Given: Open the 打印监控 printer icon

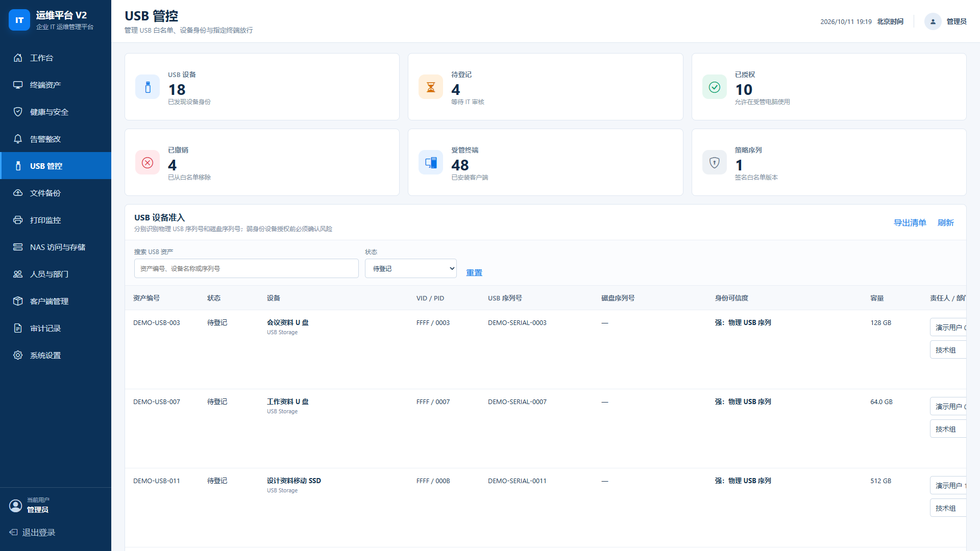Looking at the screenshot, I should pyautogui.click(x=18, y=220).
